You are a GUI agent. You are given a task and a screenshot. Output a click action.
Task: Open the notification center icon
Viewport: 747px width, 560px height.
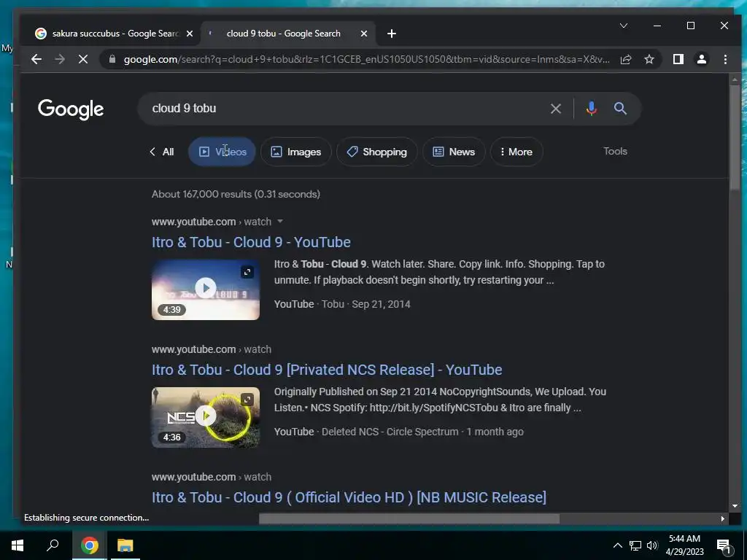724,545
